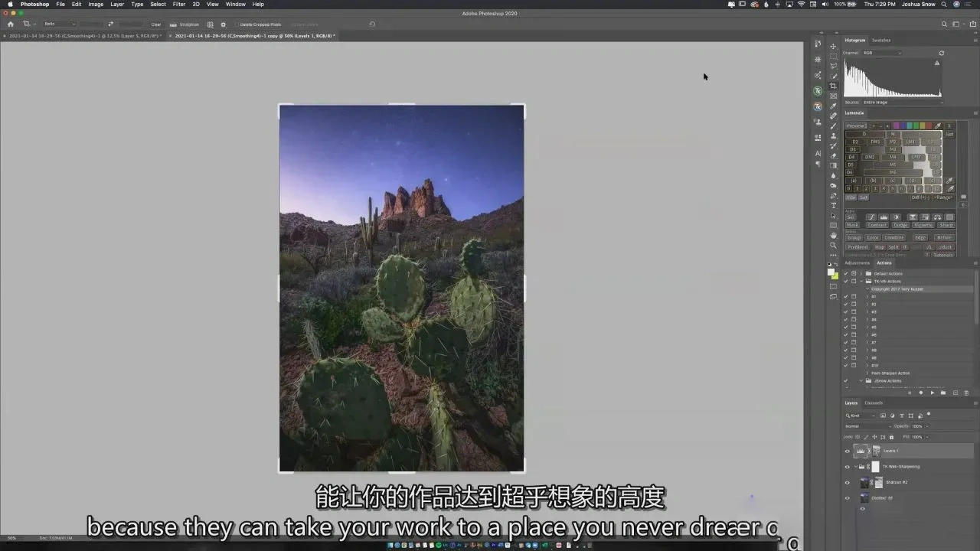The width and height of the screenshot is (980, 551).
Task: Expand the Default Actions folder
Action: click(x=861, y=273)
